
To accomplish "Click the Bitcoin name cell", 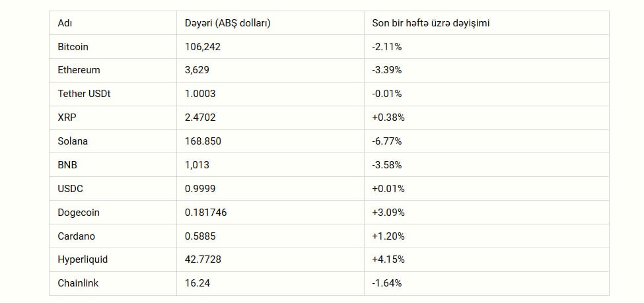I will click(x=73, y=47).
